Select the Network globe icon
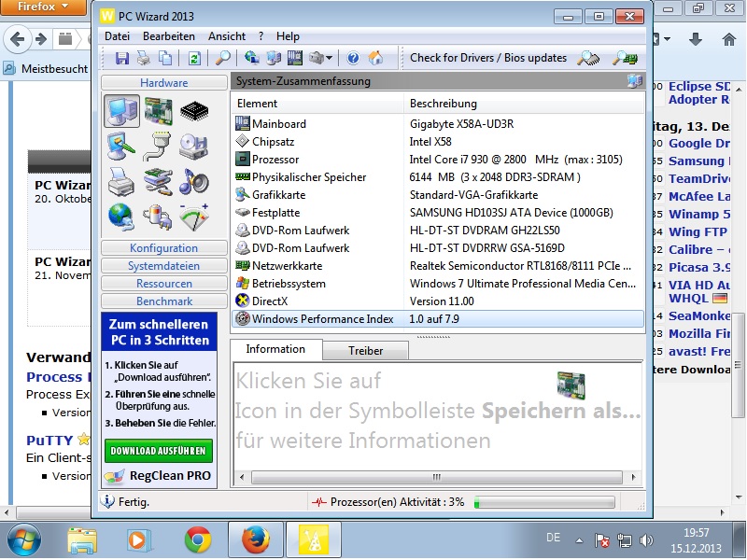 pos(121,217)
